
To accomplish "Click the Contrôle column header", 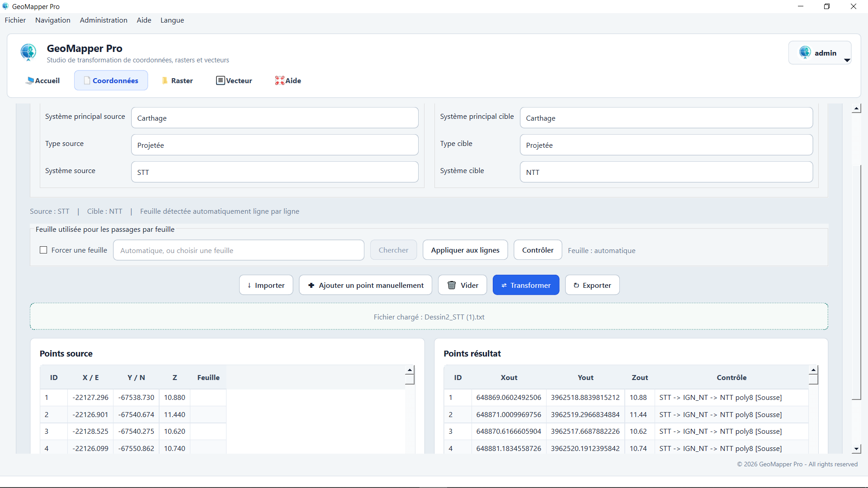I will click(x=731, y=377).
